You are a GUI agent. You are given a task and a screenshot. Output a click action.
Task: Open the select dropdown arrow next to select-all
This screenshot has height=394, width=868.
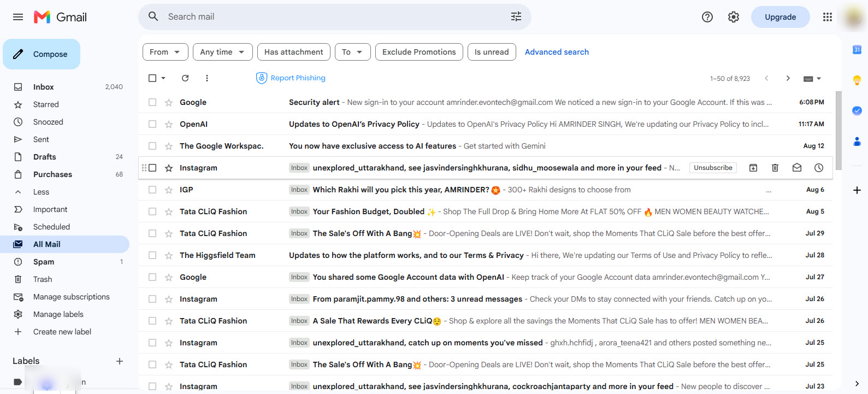(x=163, y=78)
